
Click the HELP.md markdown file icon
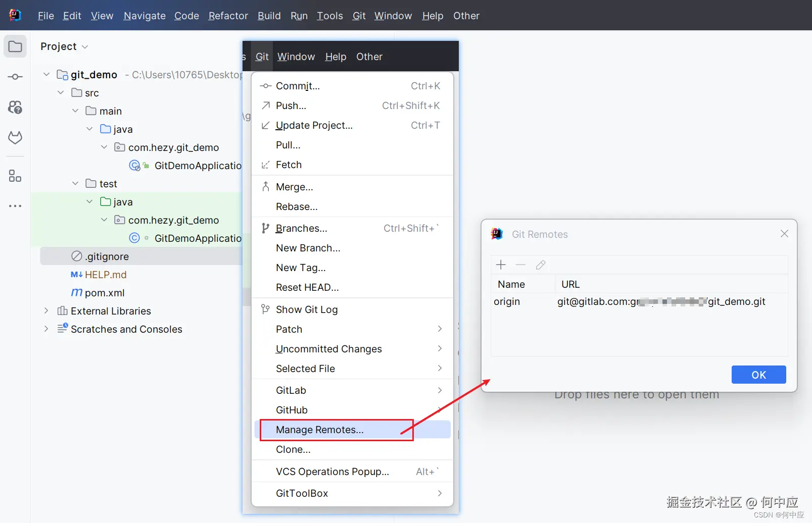(x=77, y=275)
